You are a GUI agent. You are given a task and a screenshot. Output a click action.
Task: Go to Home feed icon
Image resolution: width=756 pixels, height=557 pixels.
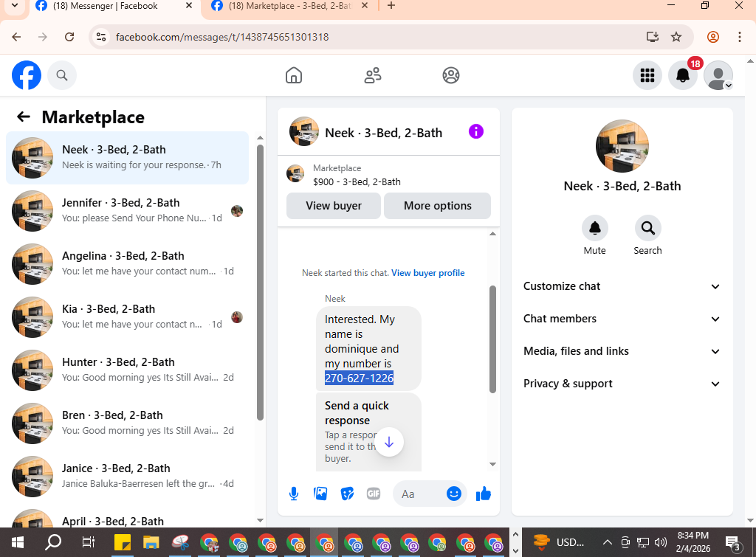click(294, 75)
